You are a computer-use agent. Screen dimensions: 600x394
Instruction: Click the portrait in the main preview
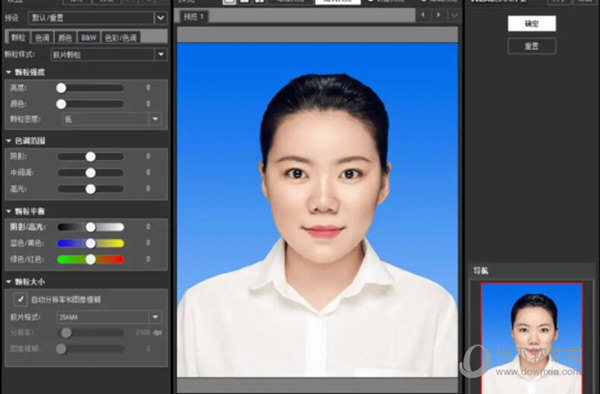[317, 210]
